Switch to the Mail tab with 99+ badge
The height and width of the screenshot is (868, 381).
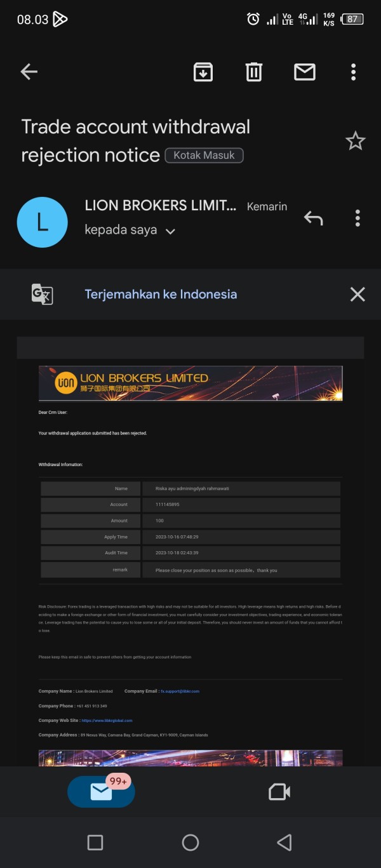pos(101,792)
